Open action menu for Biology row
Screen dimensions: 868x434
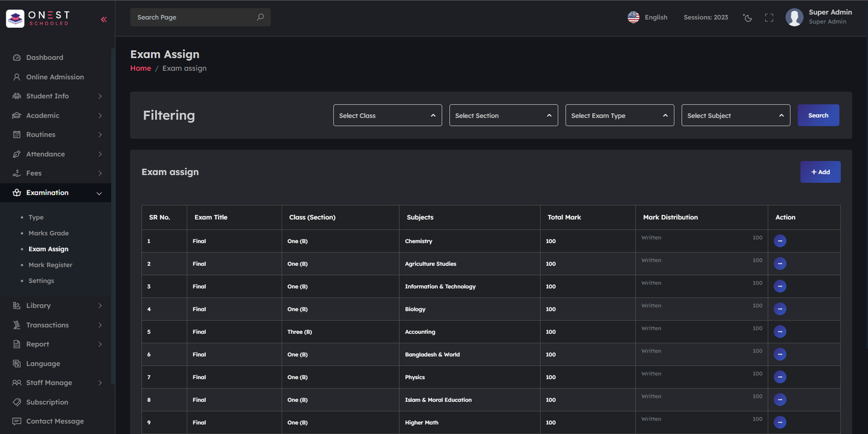(780, 309)
